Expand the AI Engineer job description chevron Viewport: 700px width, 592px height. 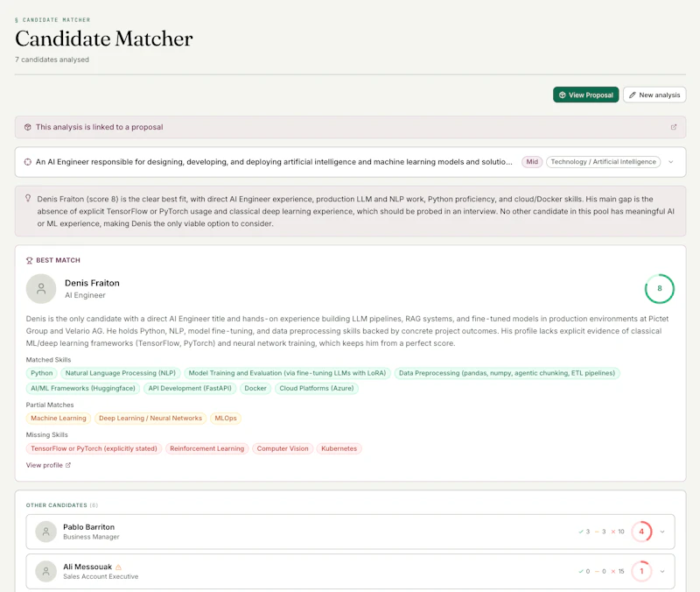click(670, 162)
